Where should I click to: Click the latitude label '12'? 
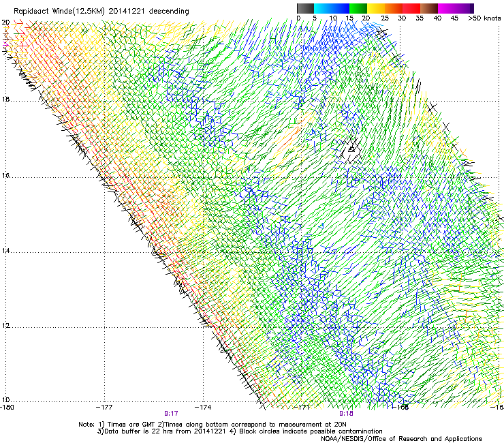(5, 326)
